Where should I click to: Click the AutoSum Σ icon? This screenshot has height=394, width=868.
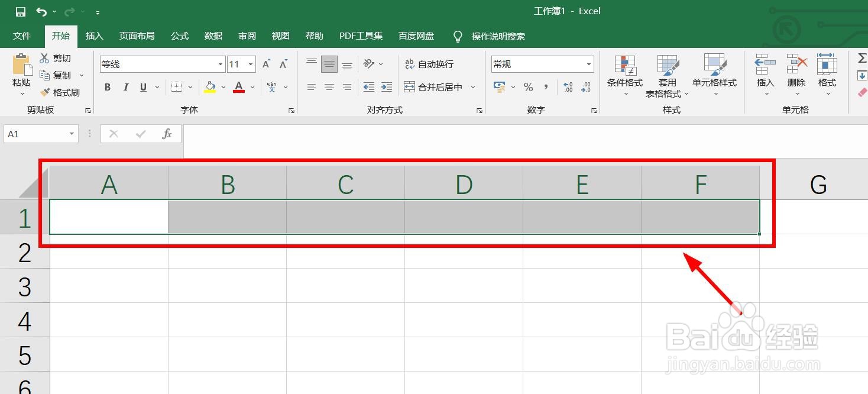point(862,58)
